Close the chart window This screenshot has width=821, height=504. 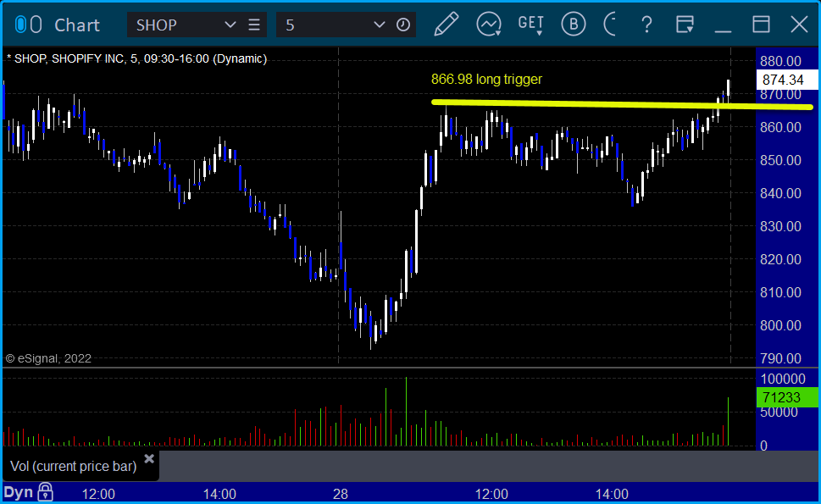click(799, 25)
